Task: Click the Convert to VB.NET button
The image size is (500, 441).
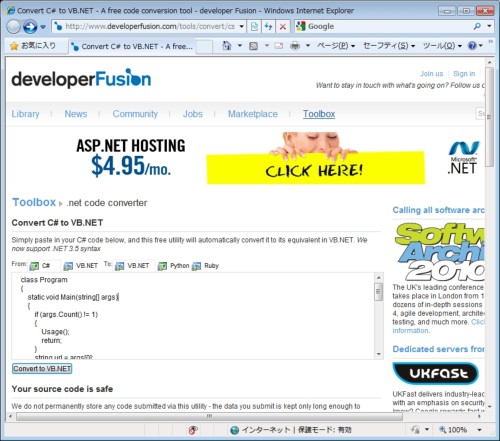Action: point(42,369)
